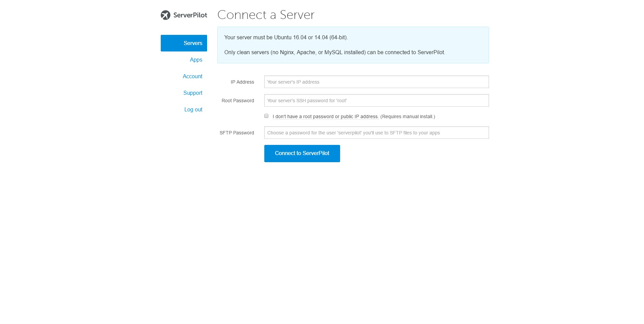Click the IP Address field label
The width and height of the screenshot is (644, 324).
point(242,82)
